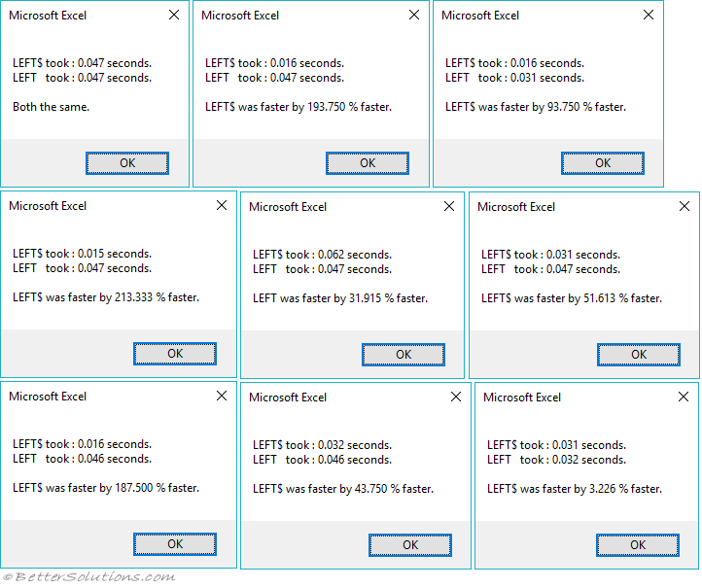This screenshot has width=702, height=588.
Task: Click "LEFT$ was faster by 3.226 % faster." text
Action: coord(575,489)
